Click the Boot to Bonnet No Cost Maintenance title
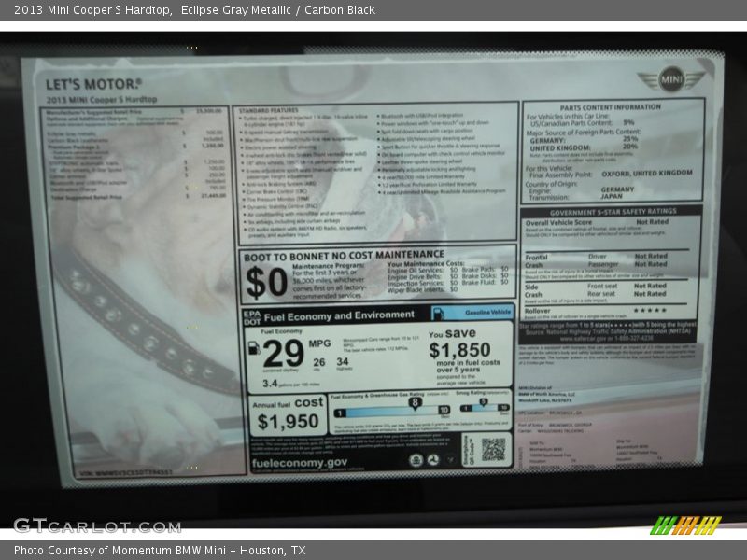The width and height of the screenshot is (747, 560). (345, 254)
